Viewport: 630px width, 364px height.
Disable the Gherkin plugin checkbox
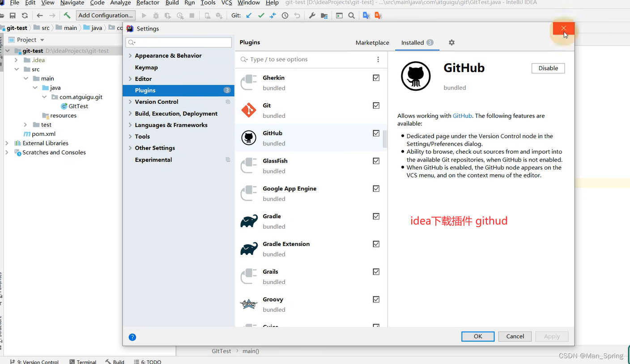coord(376,78)
